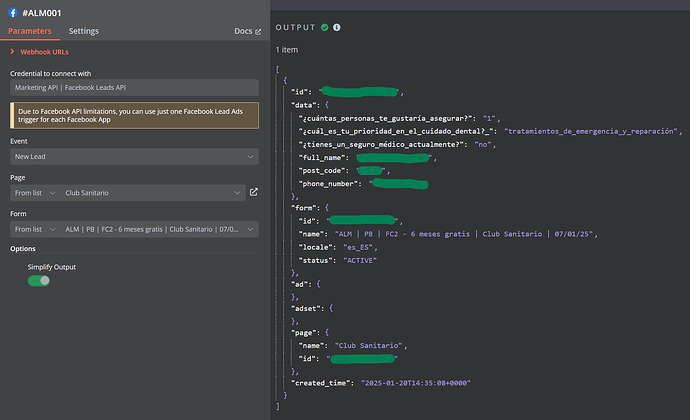
Task: Click the "es_ES" locale value
Action: click(x=358, y=247)
